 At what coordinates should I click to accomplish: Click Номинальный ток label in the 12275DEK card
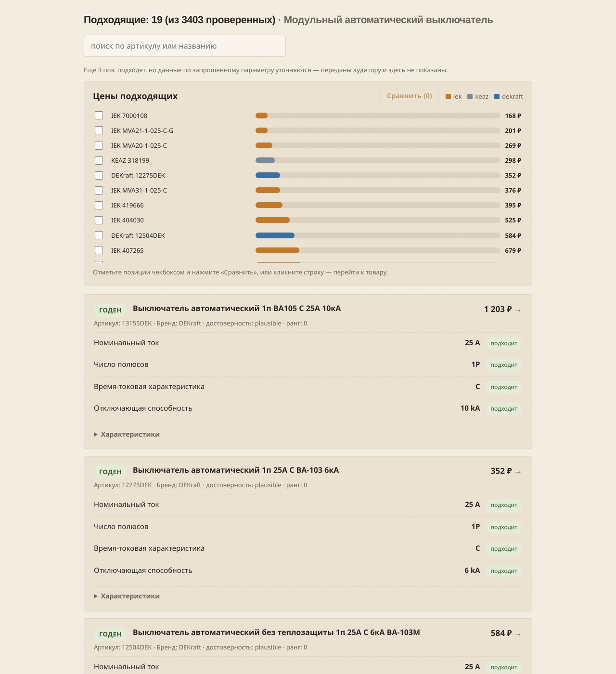126,505
